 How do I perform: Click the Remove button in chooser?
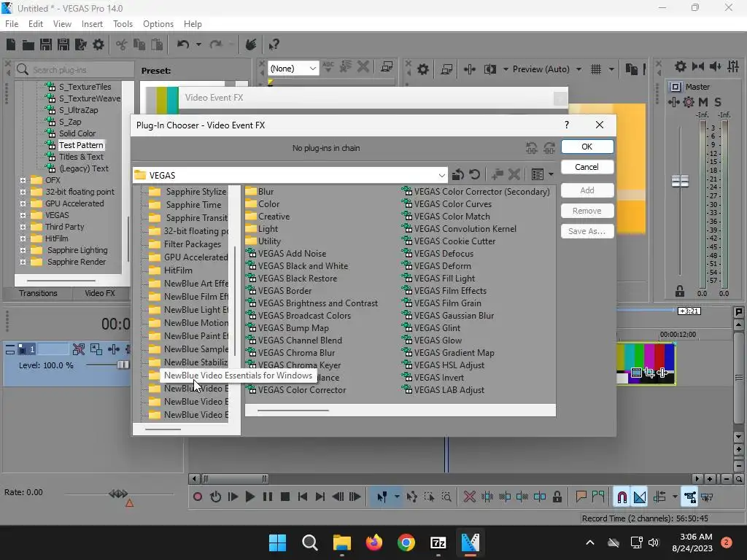tap(587, 211)
